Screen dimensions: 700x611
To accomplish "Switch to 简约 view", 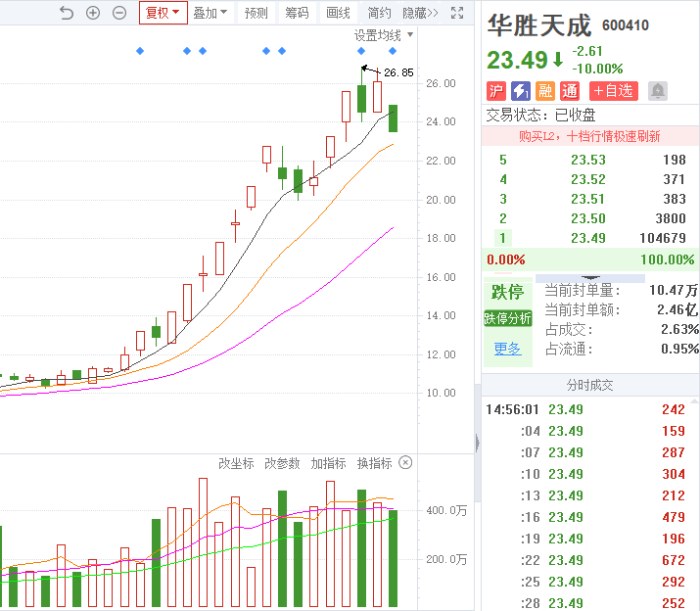I will (379, 13).
